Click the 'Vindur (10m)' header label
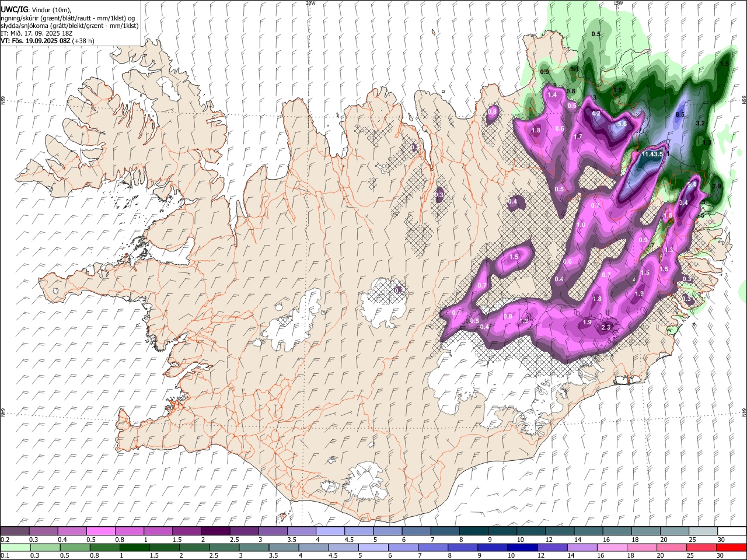 pos(51,10)
